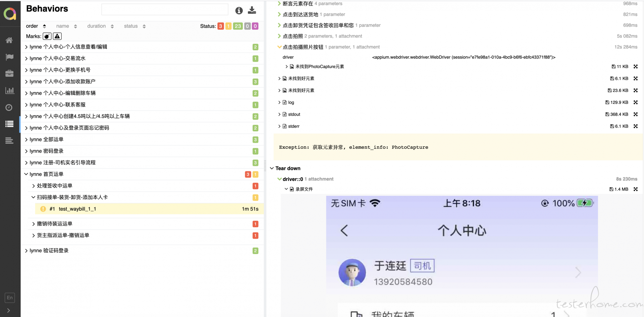Fullscreen the 录屏文件 recording

pos(636,189)
